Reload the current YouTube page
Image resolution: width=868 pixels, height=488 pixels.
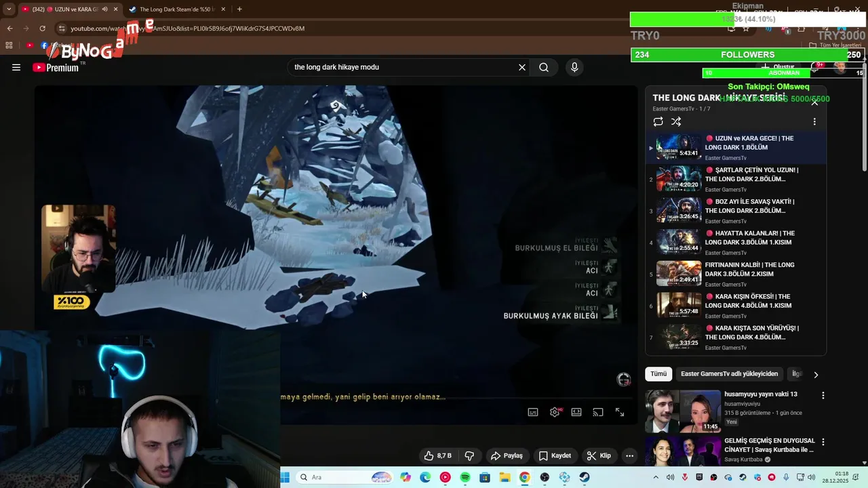(42, 28)
